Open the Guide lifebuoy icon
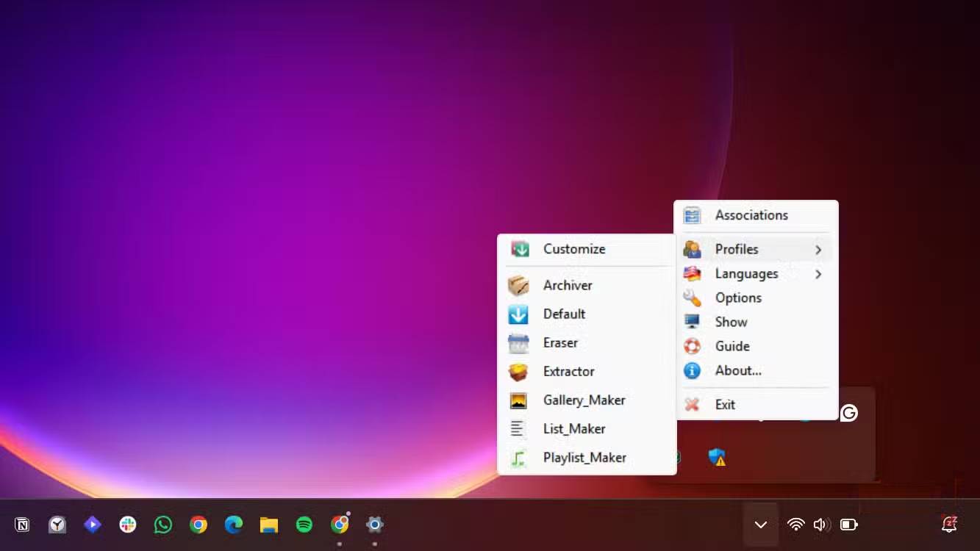 coord(692,346)
